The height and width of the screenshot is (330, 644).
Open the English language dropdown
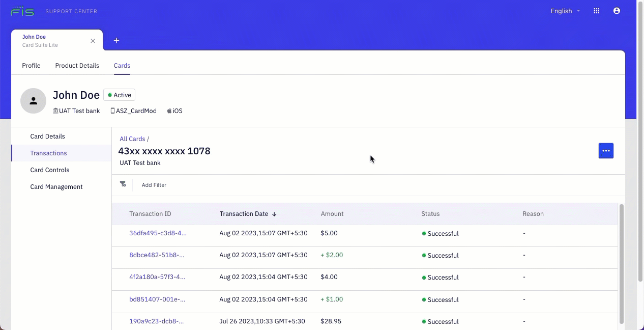[x=564, y=11]
